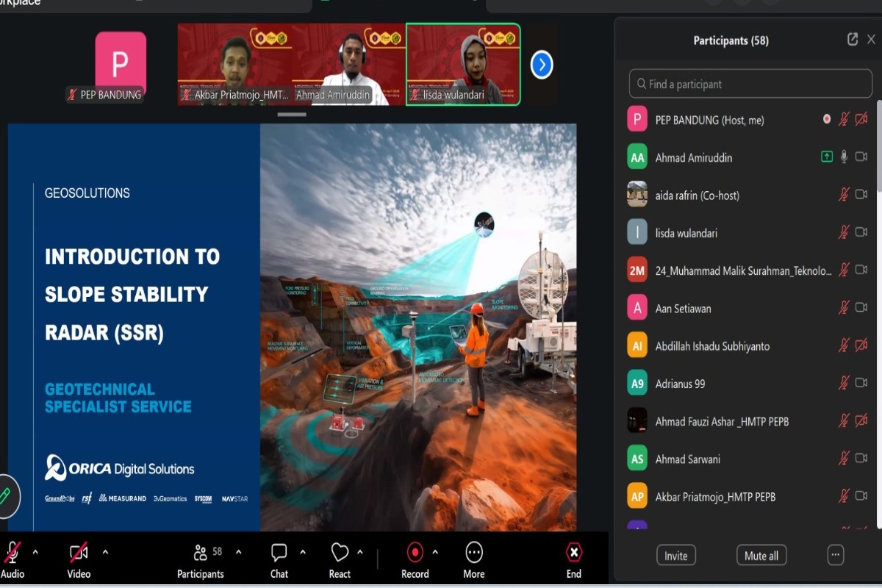Pop out the Participants panel
The width and height of the screenshot is (882, 588).
[x=853, y=40]
